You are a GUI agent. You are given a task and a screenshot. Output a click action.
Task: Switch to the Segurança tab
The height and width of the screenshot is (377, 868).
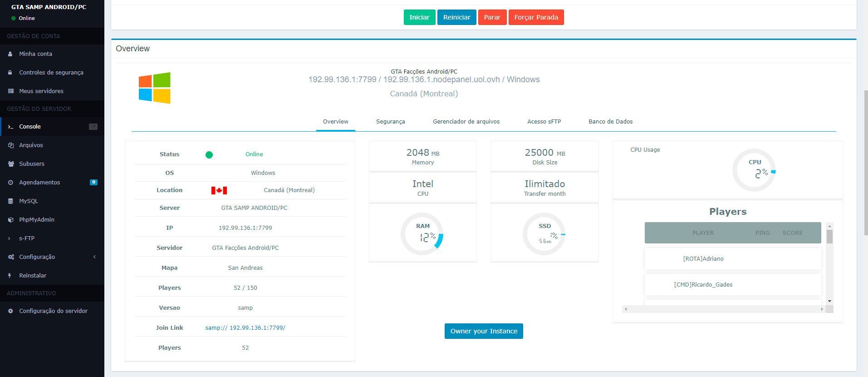391,122
